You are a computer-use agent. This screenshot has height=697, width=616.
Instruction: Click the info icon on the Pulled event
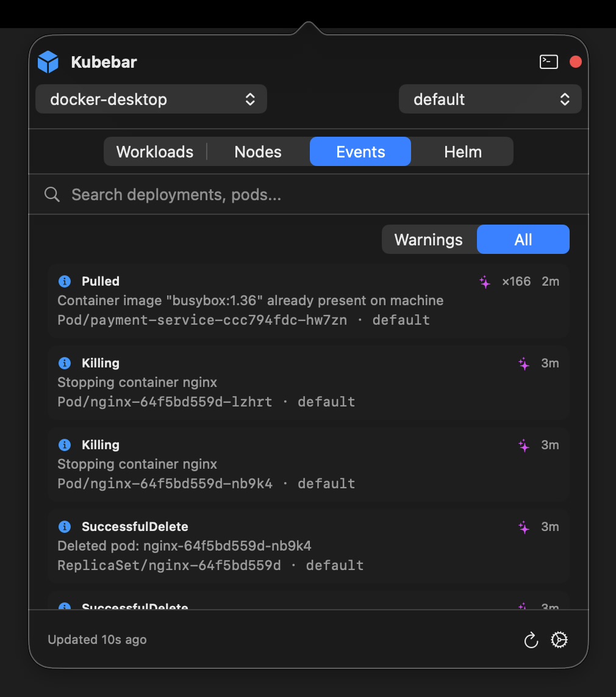pos(65,281)
